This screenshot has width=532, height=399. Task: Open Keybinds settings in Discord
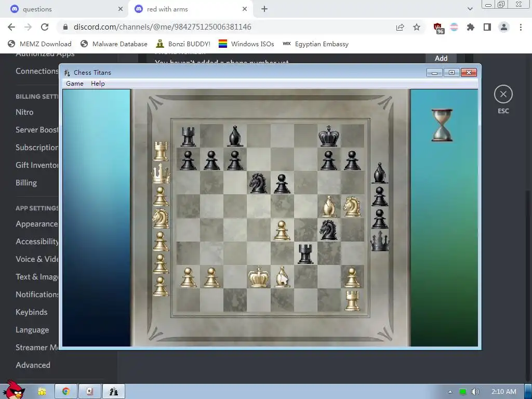pyautogui.click(x=32, y=312)
